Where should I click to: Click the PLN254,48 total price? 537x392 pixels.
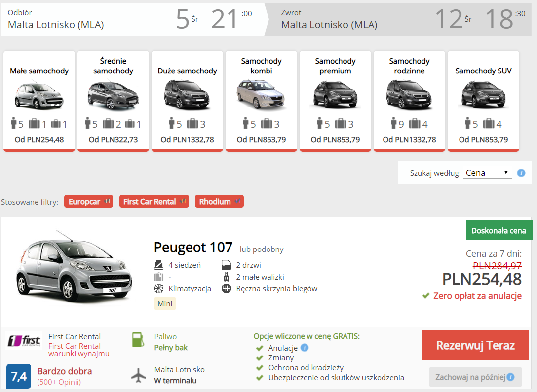pos(482,279)
